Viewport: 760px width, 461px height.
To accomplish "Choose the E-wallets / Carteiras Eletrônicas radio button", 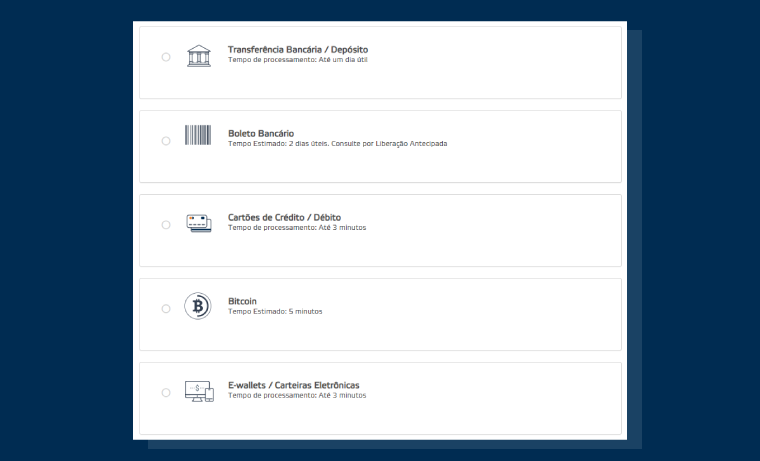I will click(166, 393).
